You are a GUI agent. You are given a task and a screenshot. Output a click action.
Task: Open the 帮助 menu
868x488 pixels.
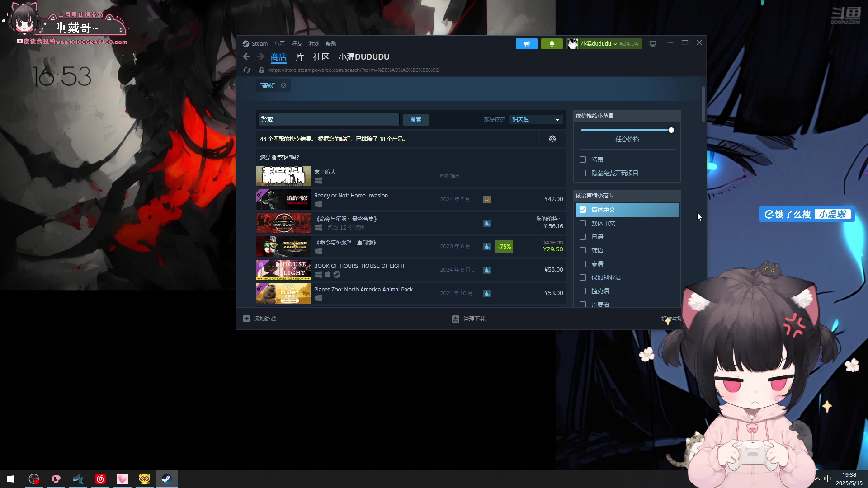[x=331, y=44]
